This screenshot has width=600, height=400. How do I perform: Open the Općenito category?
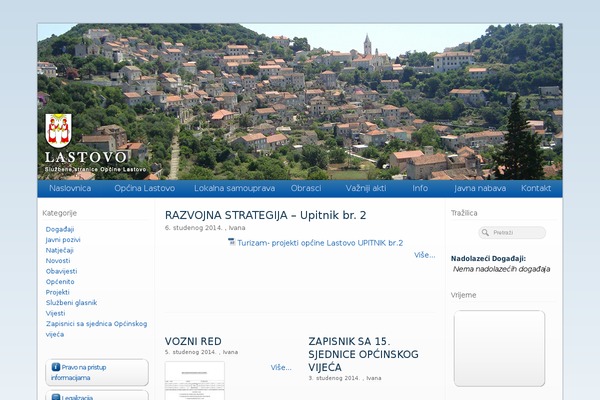click(x=60, y=282)
